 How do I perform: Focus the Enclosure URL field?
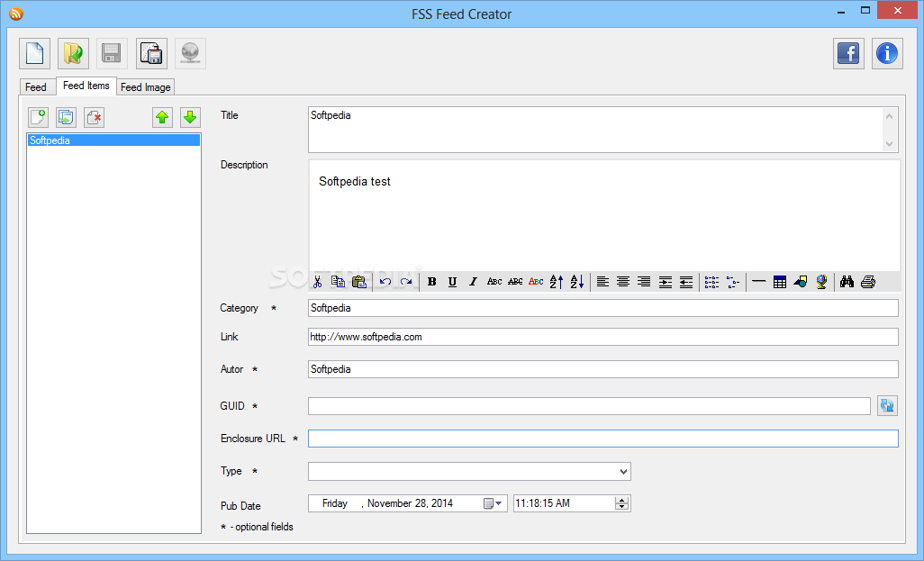603,439
